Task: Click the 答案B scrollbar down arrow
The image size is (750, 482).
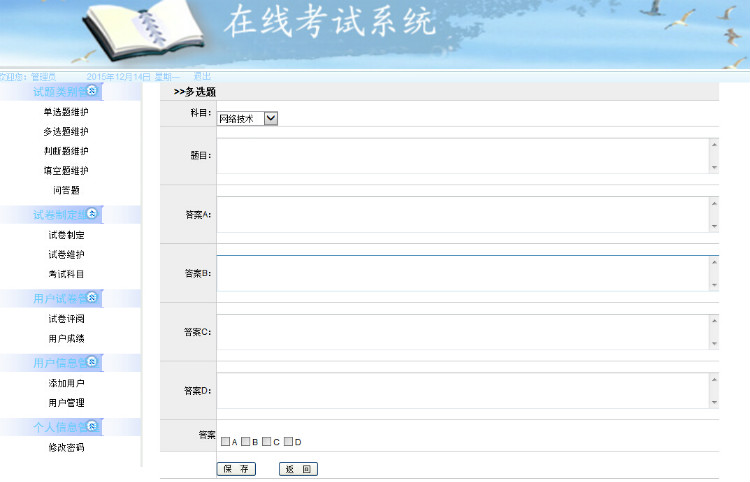Action: coord(714,285)
